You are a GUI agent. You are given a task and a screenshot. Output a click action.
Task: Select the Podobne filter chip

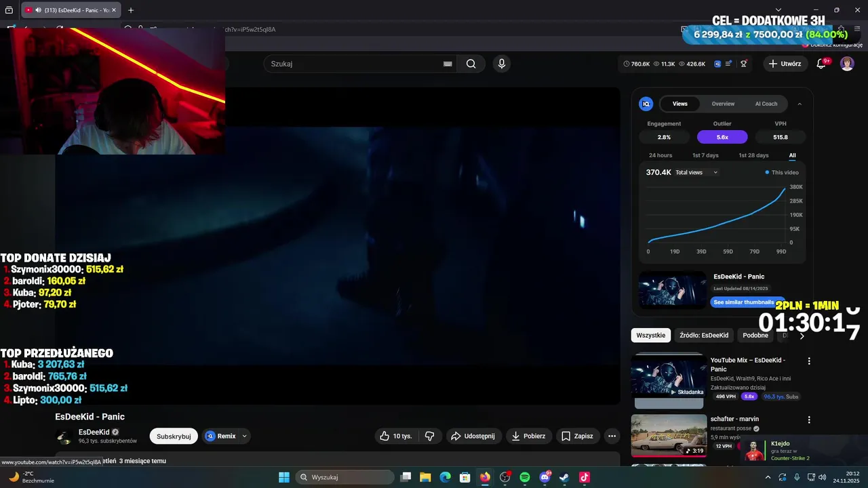755,335
